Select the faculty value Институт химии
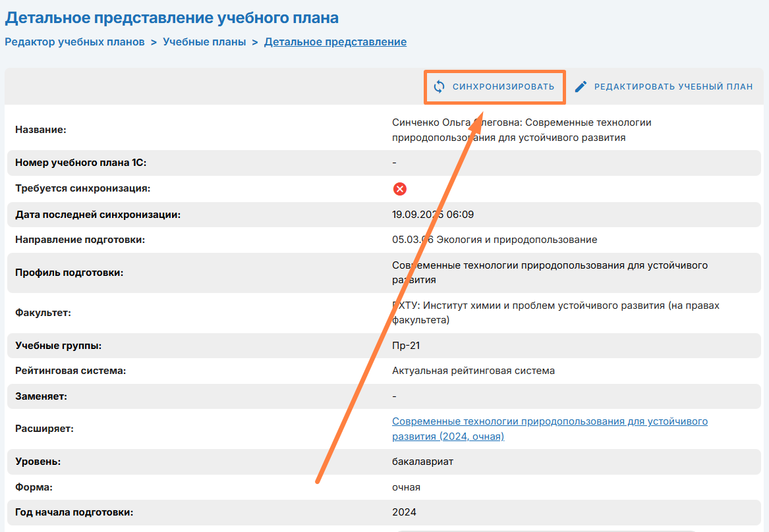The height and width of the screenshot is (532, 769). tap(555, 313)
